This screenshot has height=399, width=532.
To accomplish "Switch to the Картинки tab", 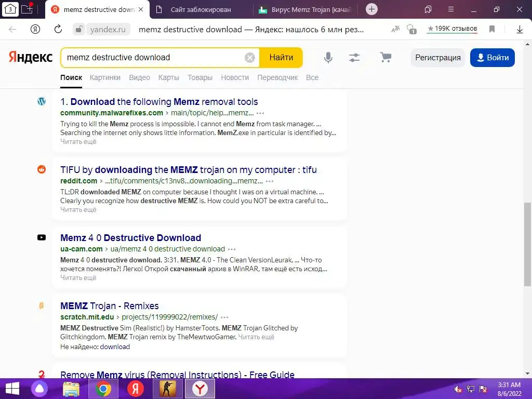I will click(x=105, y=78).
